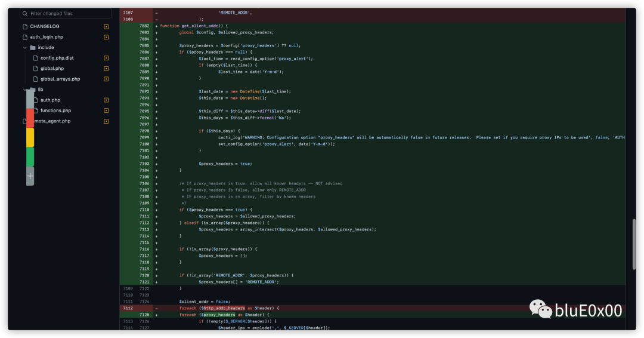This screenshot has width=644, height=338.
Task: Click the modified diff icon beside functions.php
Action: (106, 110)
